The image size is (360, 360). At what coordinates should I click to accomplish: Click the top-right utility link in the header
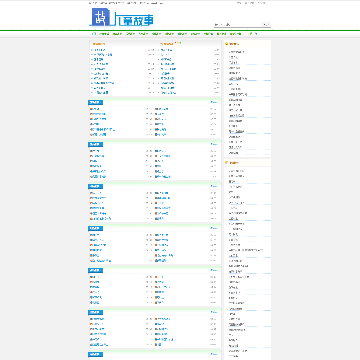(261, 3)
